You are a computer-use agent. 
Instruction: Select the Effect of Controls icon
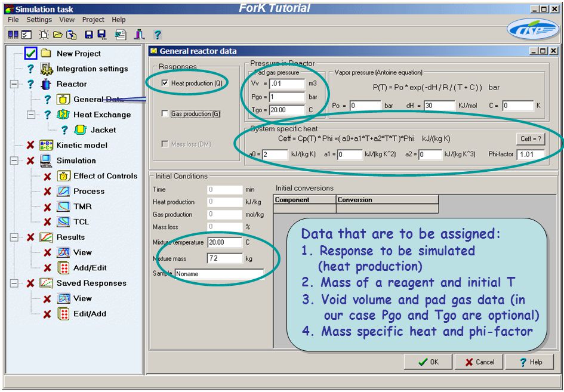[63, 176]
